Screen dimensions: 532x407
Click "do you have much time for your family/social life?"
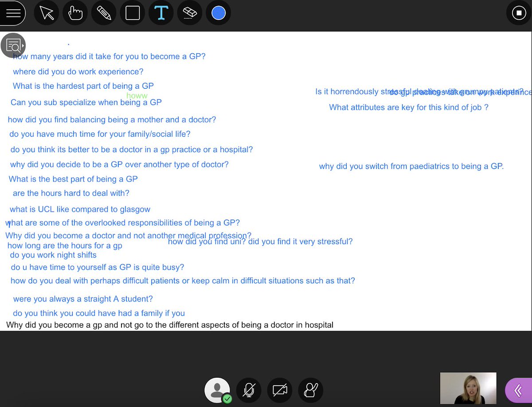100,134
